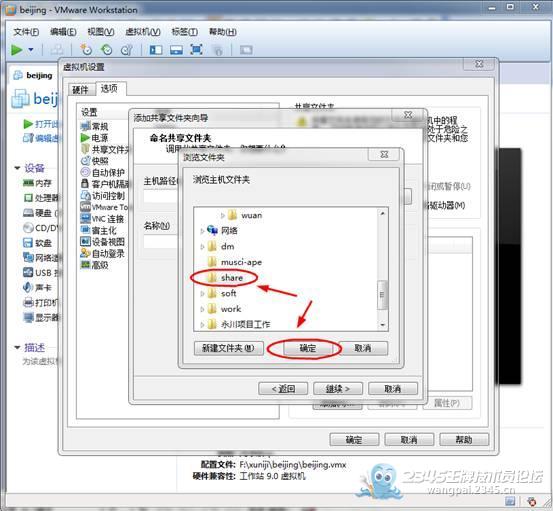The width and height of the screenshot is (553, 511).
Task: Click the take snapshot toolbar icon
Action: tap(86, 50)
